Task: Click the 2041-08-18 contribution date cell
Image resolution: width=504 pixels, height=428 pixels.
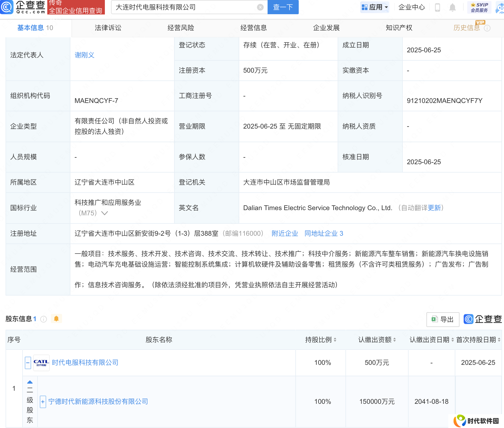Action: pyautogui.click(x=431, y=402)
